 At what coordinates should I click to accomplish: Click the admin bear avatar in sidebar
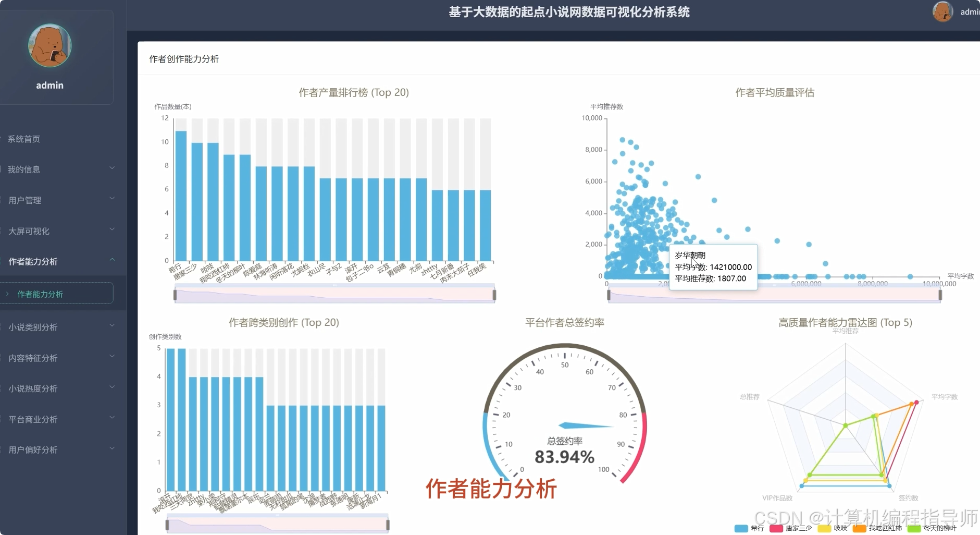click(49, 46)
